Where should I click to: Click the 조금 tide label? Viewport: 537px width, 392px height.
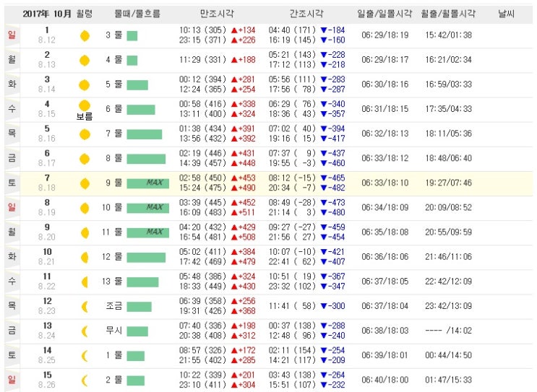point(114,306)
